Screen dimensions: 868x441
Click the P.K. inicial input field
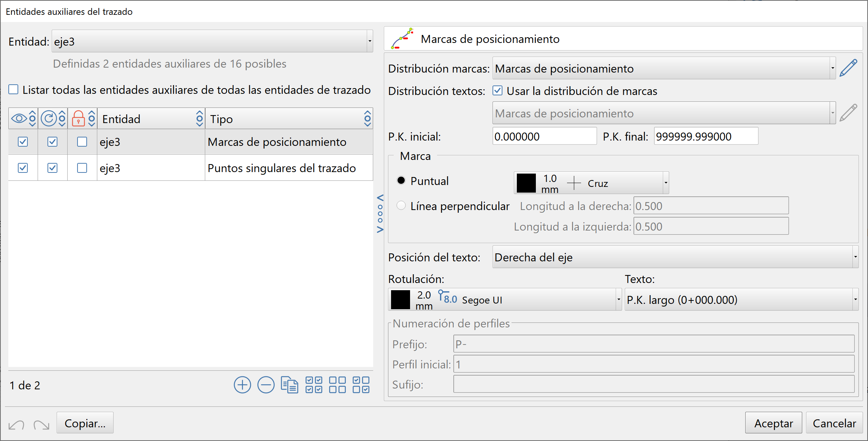click(x=545, y=136)
